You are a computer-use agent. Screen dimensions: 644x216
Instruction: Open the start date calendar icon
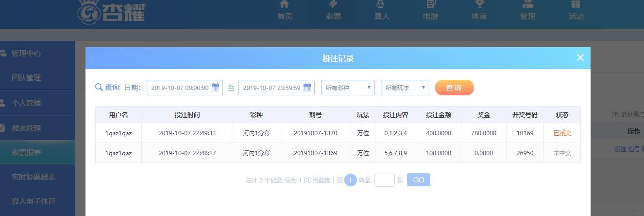tap(215, 88)
